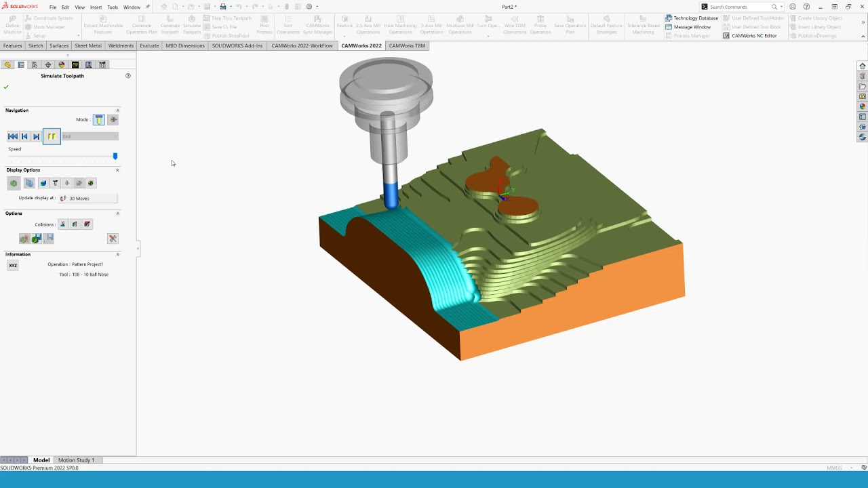The height and width of the screenshot is (488, 868).
Task: Open Technology Database
Action: tap(691, 18)
